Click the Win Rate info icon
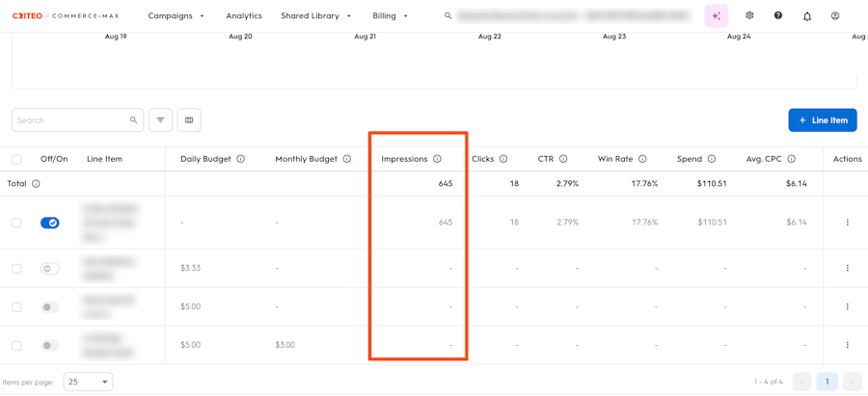The image size is (868, 396). pos(642,159)
